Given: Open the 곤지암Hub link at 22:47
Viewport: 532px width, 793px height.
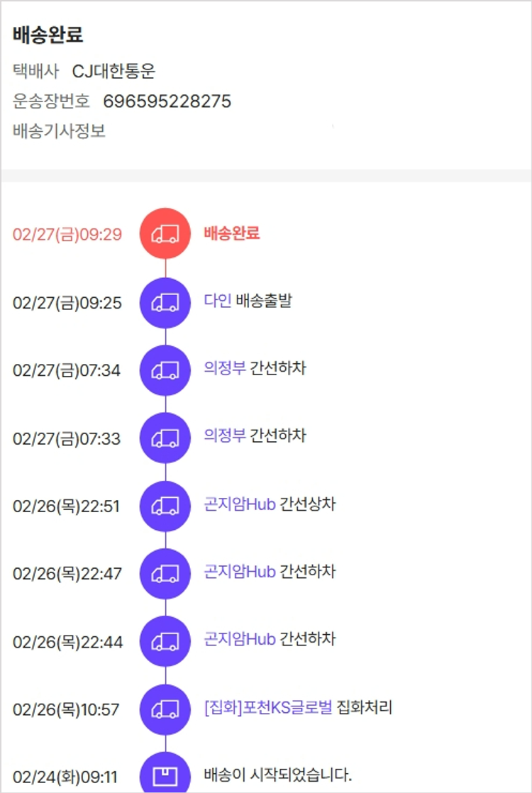Looking at the screenshot, I should coord(239,572).
